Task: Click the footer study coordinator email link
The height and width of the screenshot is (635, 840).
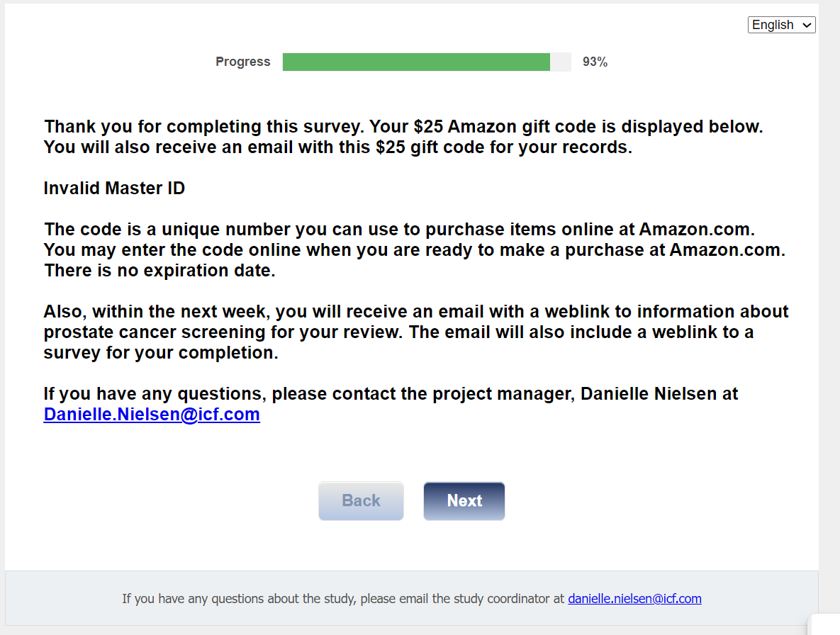Action: tap(634, 599)
